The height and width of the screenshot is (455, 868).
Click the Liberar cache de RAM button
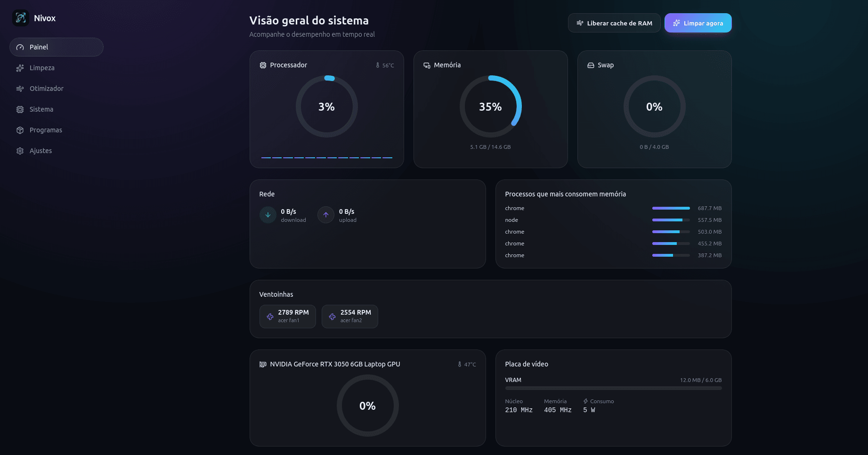[614, 23]
